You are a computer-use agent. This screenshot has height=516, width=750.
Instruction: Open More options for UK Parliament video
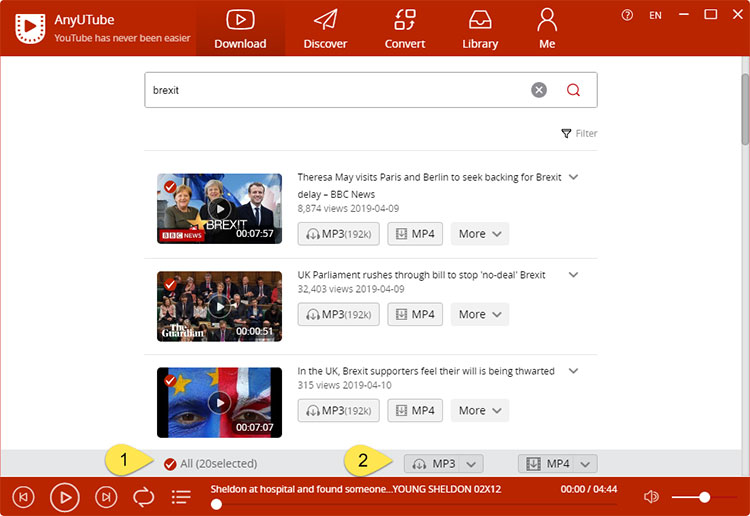(480, 314)
